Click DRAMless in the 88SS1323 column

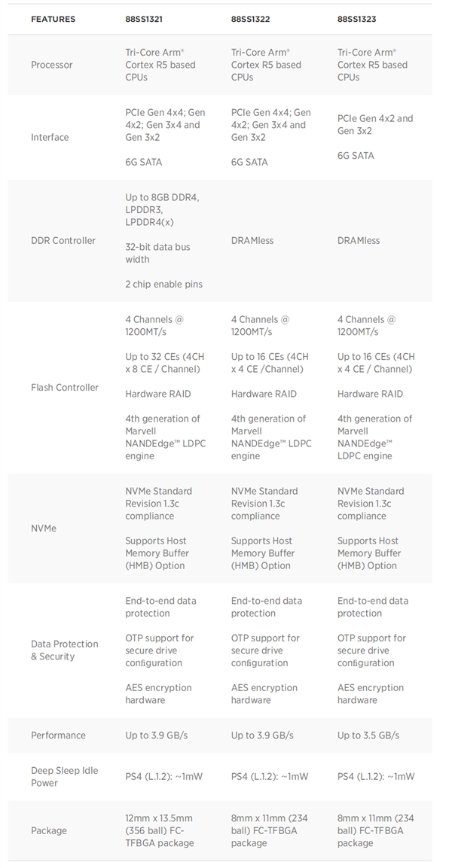click(359, 241)
